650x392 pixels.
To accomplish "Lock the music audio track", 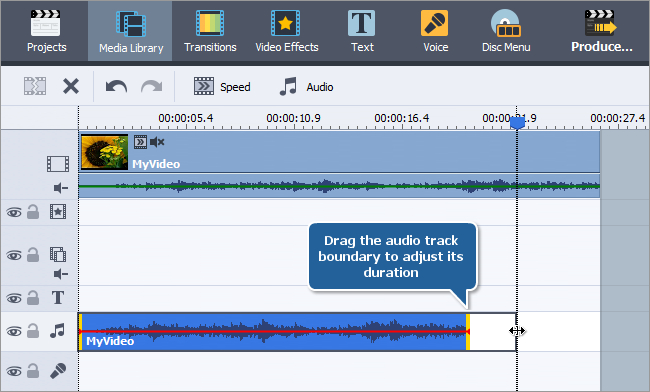I will (x=33, y=331).
